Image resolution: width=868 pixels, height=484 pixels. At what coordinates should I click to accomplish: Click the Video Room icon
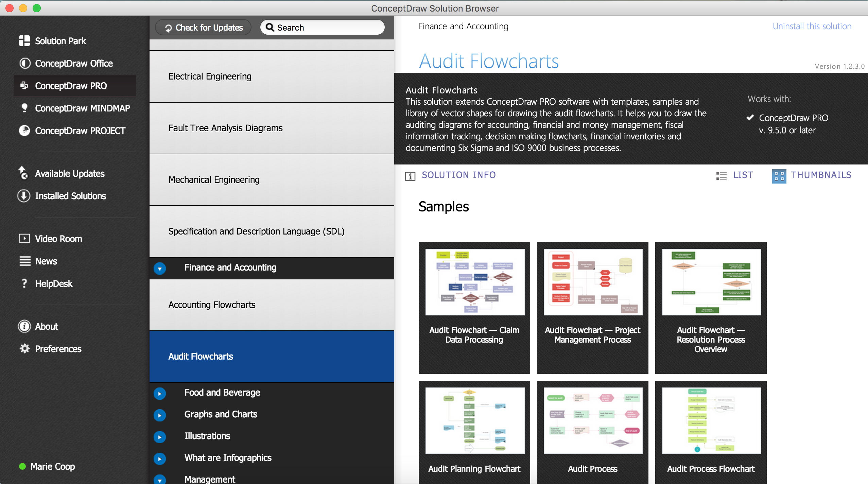(24, 238)
